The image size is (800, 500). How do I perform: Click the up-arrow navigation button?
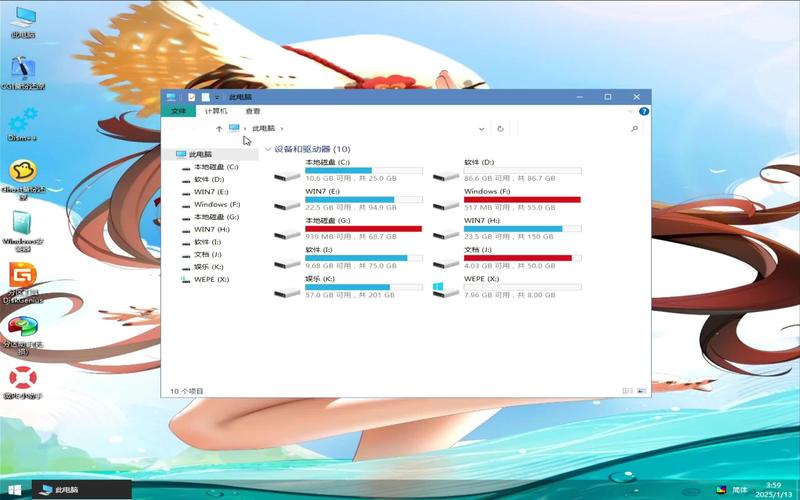(x=219, y=129)
